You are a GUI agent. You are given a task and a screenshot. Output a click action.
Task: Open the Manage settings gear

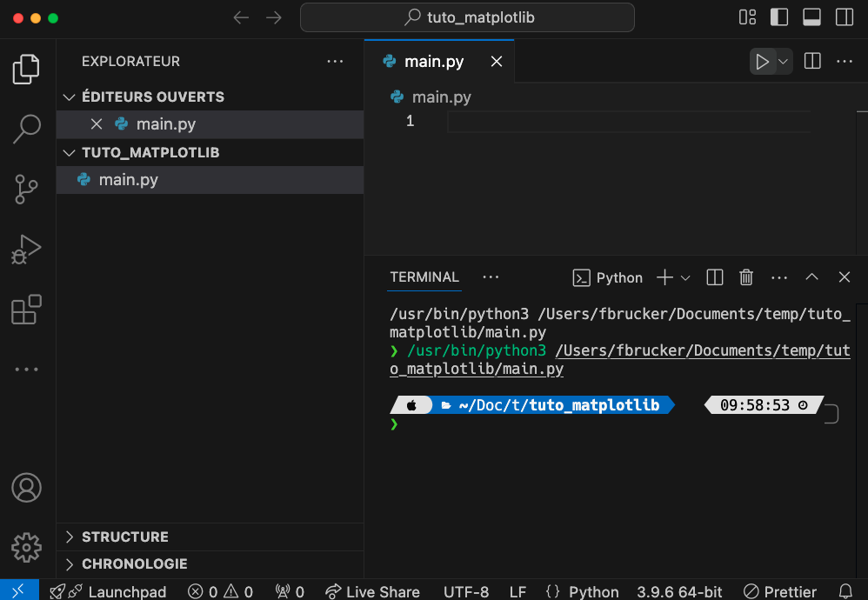27,547
